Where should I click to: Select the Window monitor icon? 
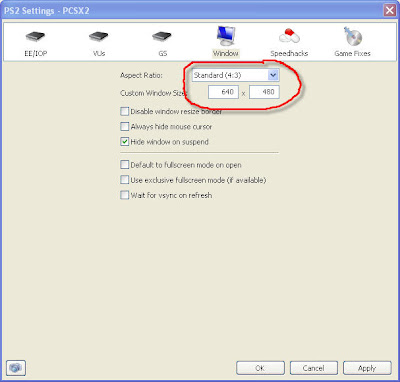point(226,36)
